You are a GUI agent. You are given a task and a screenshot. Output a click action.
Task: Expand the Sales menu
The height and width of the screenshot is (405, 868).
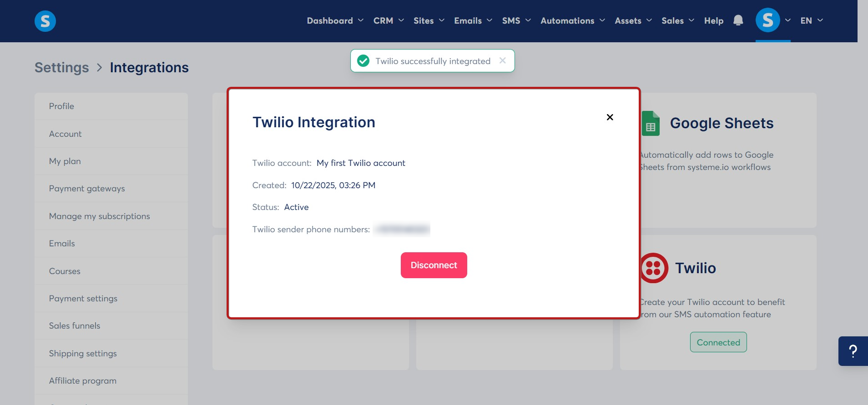678,20
